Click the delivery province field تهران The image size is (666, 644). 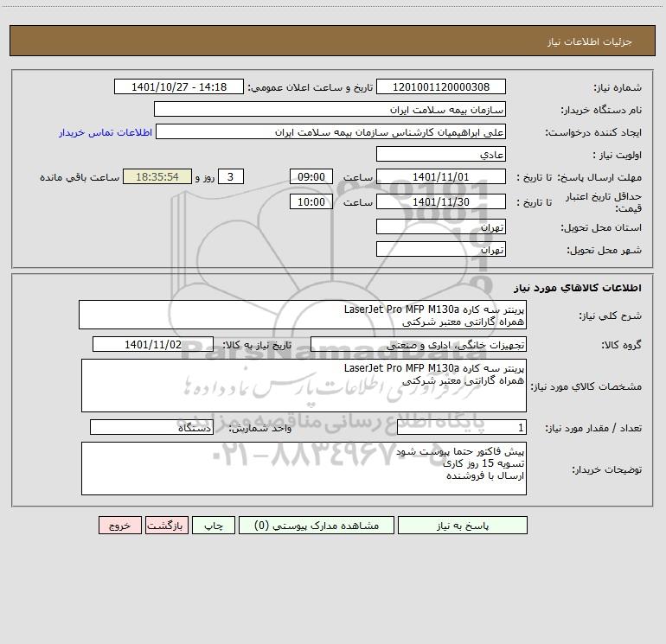click(441, 226)
